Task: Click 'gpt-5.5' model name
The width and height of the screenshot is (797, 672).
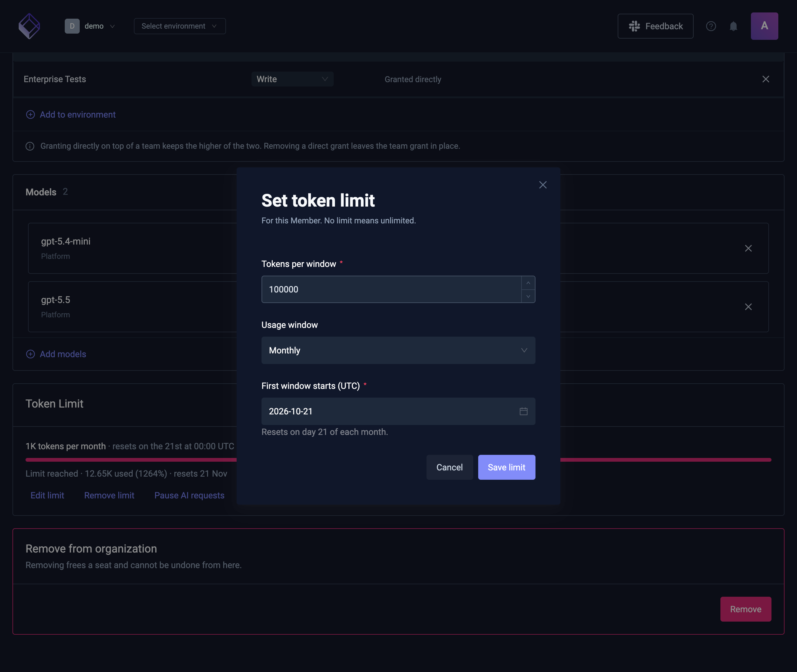Action: [x=56, y=300]
